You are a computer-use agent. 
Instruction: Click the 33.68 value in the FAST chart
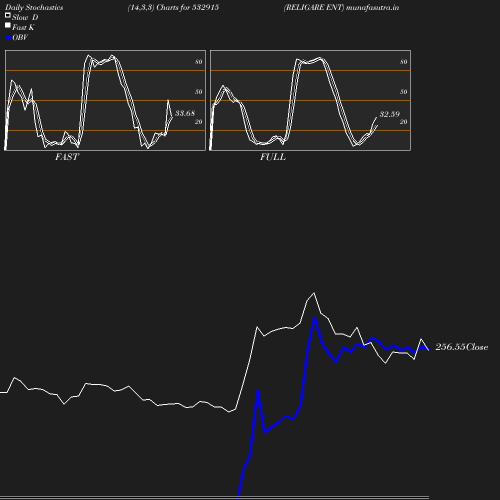pos(185,113)
